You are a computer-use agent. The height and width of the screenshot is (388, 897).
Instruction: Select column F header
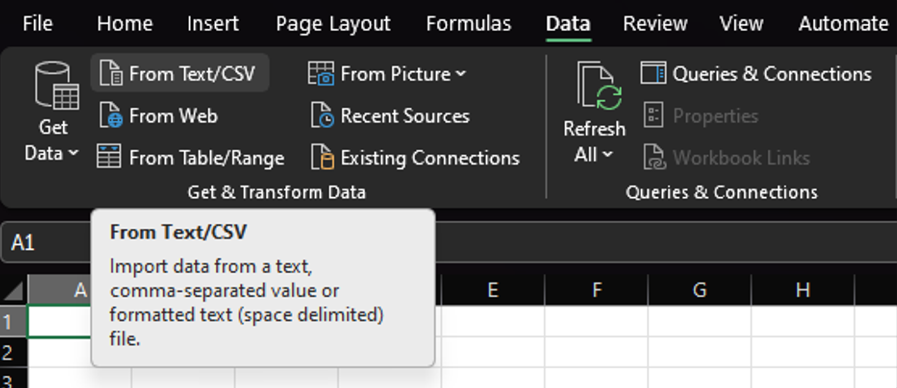point(596,290)
